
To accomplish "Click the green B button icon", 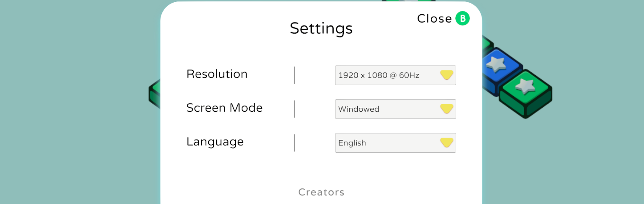I will pyautogui.click(x=462, y=18).
